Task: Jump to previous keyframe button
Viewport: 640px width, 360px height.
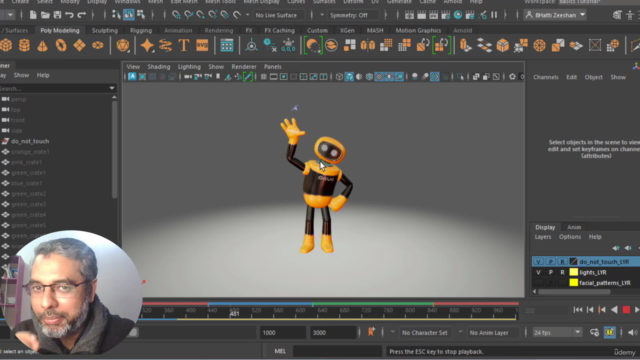Action: [x=602, y=310]
